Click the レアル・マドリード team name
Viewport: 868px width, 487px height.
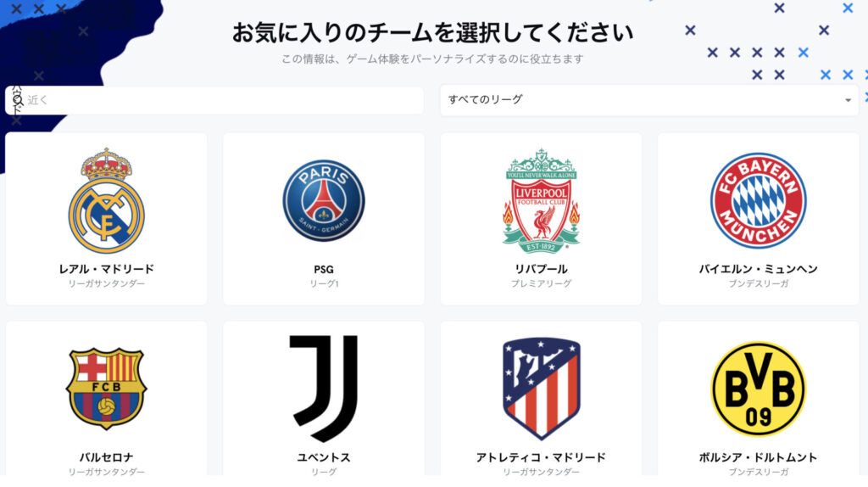click(x=106, y=269)
